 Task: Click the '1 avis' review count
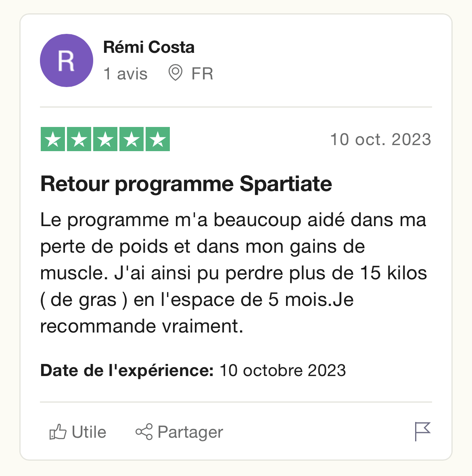[x=125, y=74]
